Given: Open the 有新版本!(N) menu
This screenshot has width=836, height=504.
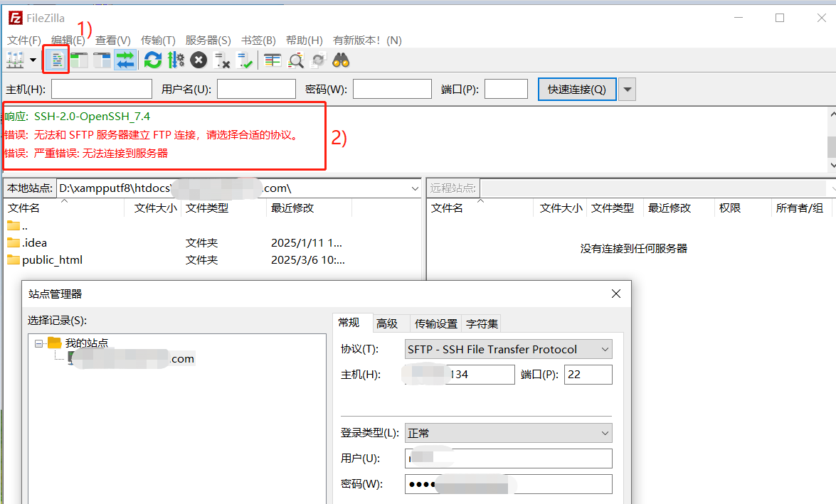Looking at the screenshot, I should (367, 41).
